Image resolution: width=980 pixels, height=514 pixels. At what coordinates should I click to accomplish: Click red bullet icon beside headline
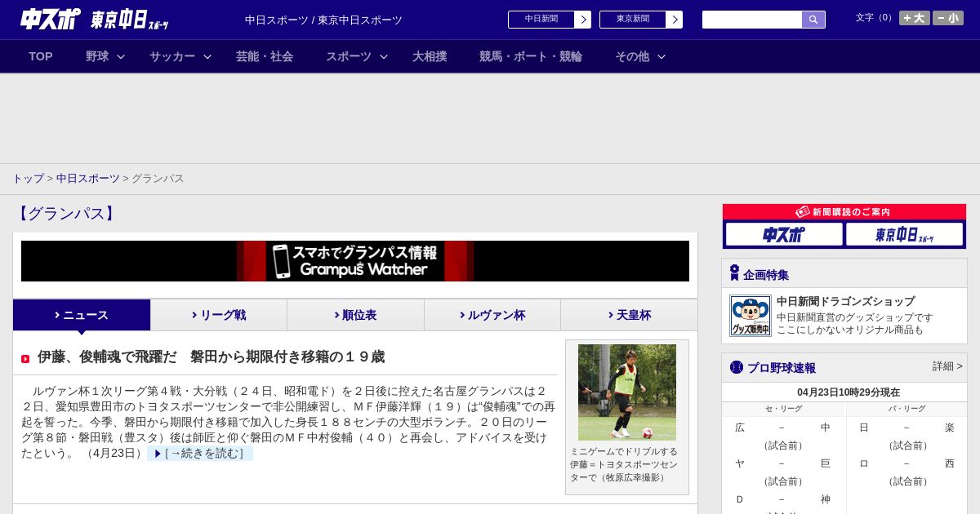tap(25, 359)
